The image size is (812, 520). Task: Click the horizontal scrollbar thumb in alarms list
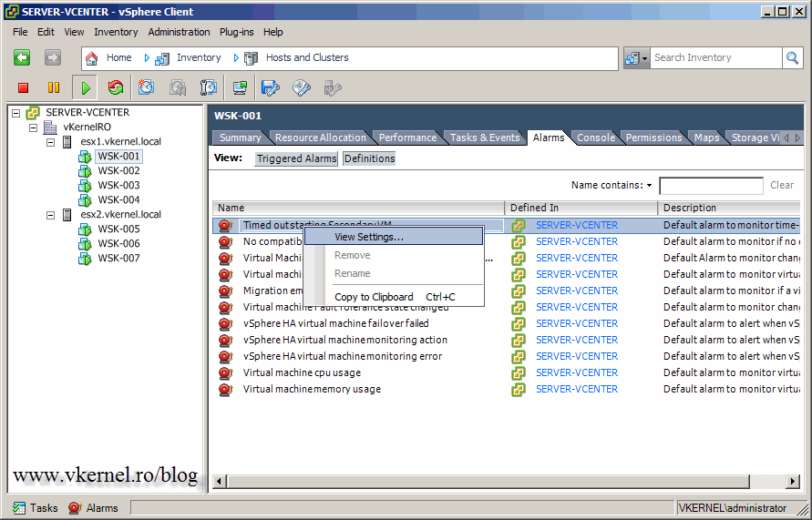[x=488, y=482]
